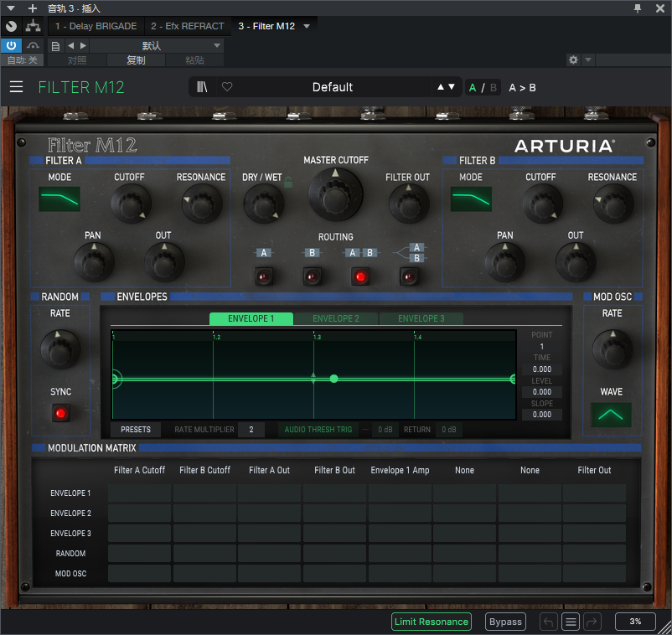672x635 pixels.
Task: Click the Filter B mode display
Action: click(471, 199)
